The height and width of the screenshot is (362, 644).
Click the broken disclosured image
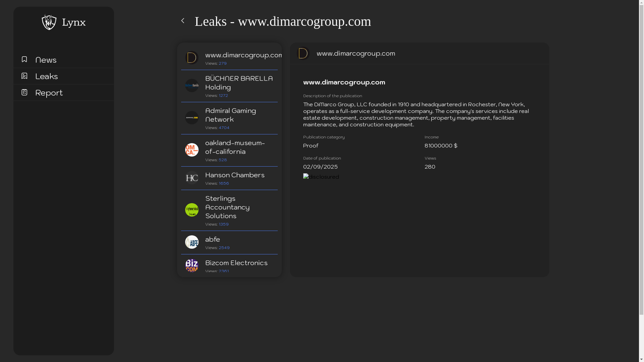click(321, 177)
